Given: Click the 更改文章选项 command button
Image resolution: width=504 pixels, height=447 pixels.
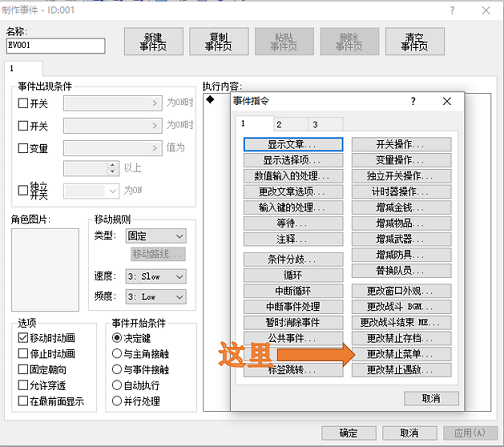Looking at the screenshot, I should coord(293,192).
